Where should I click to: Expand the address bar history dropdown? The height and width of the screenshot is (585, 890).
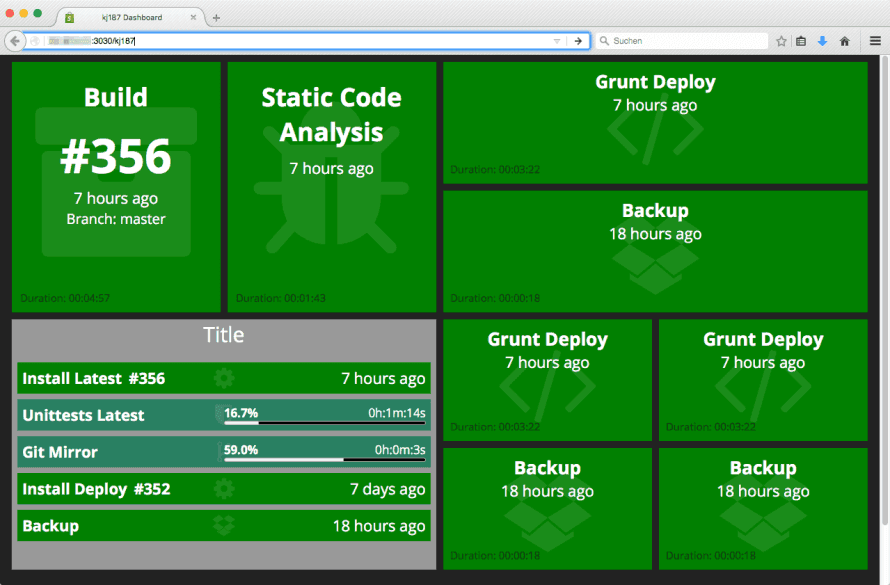click(x=557, y=41)
